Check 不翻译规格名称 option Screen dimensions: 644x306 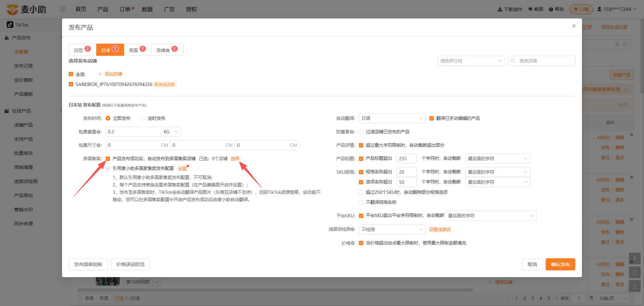point(361,202)
